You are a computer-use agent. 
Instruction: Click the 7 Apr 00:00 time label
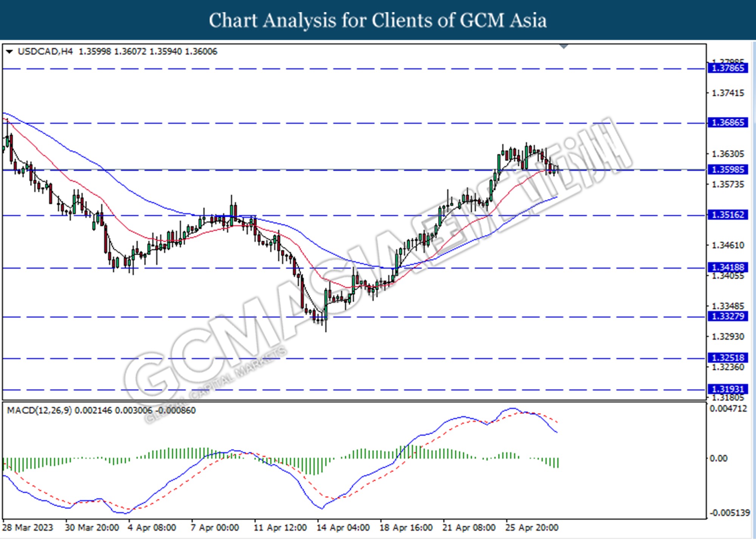(215, 528)
